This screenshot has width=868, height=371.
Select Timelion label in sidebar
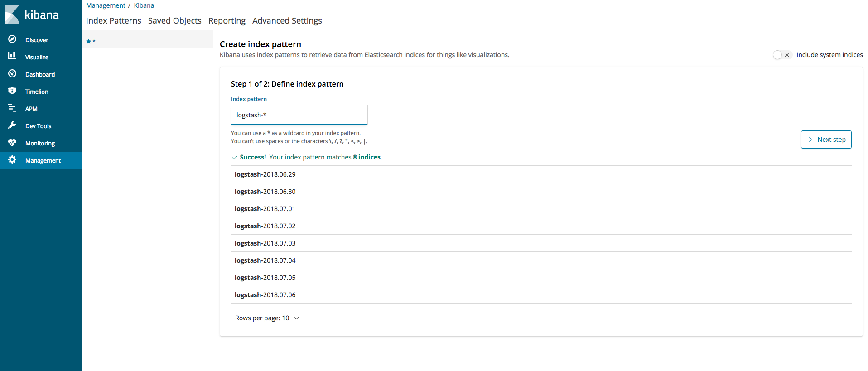pyautogui.click(x=37, y=92)
